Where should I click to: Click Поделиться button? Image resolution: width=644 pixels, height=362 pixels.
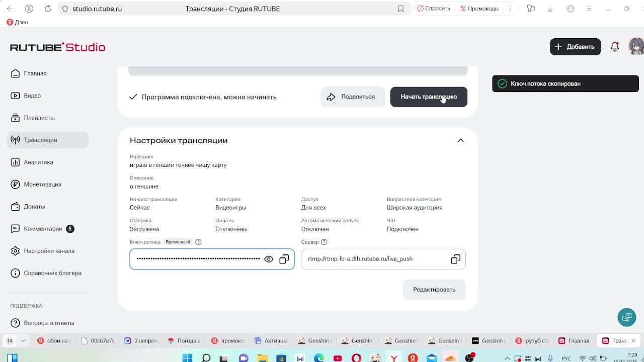point(353,97)
